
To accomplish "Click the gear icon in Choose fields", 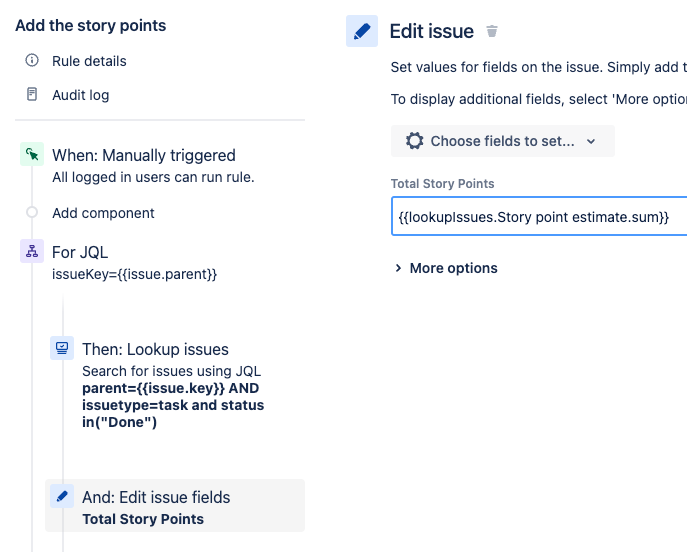I will coord(414,141).
